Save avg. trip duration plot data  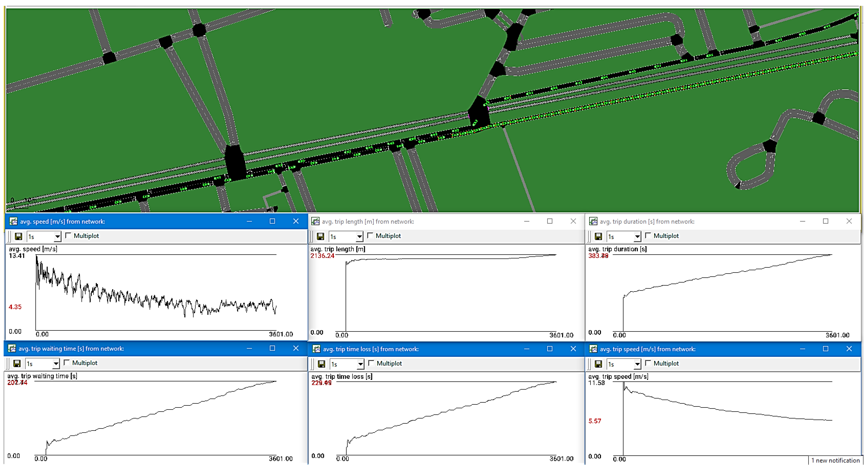click(x=598, y=237)
